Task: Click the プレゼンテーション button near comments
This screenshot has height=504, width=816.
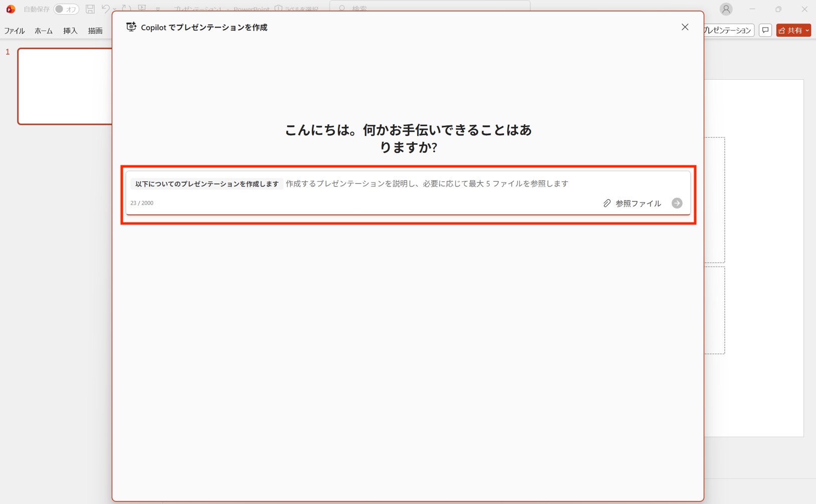Action: coord(728,30)
